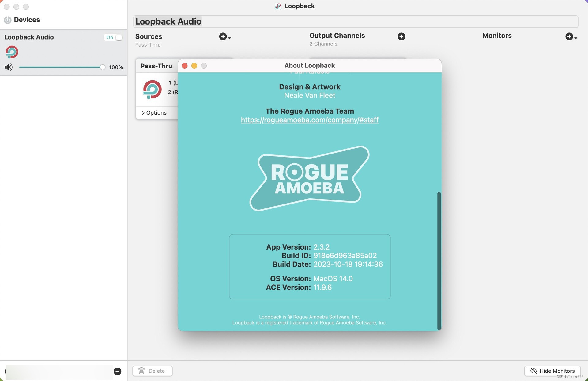This screenshot has width=588, height=381.
Task: Remove the device with the minus icon
Action: 117,371
